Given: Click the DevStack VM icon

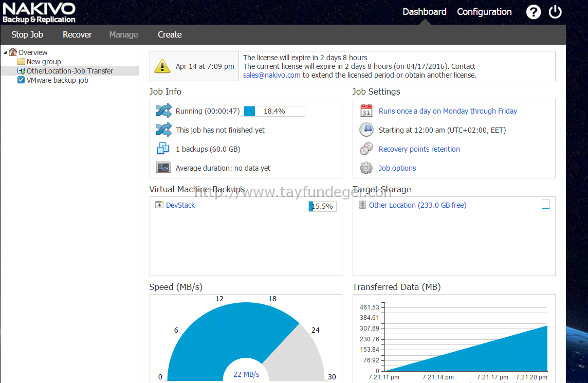Looking at the screenshot, I should point(159,205).
